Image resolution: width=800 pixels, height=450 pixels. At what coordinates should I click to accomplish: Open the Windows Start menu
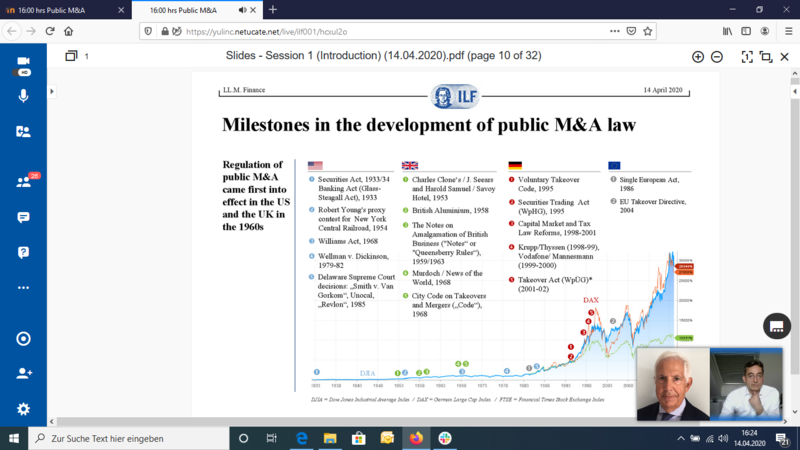(14, 438)
